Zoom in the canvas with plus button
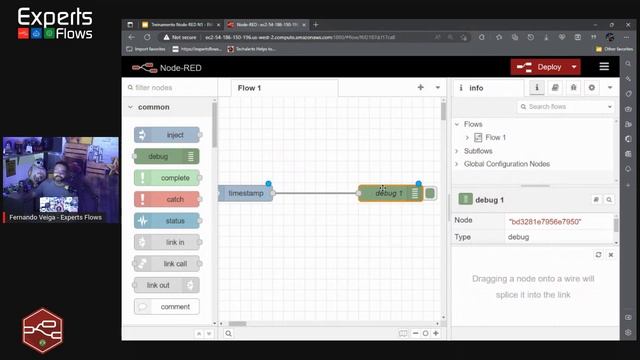The image size is (640, 360). [x=436, y=333]
